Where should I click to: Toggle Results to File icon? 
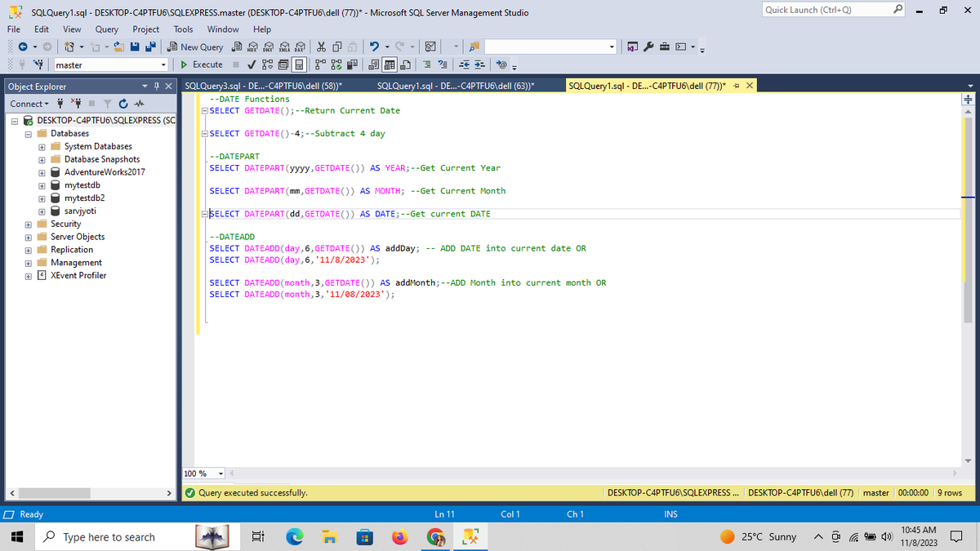coord(406,64)
